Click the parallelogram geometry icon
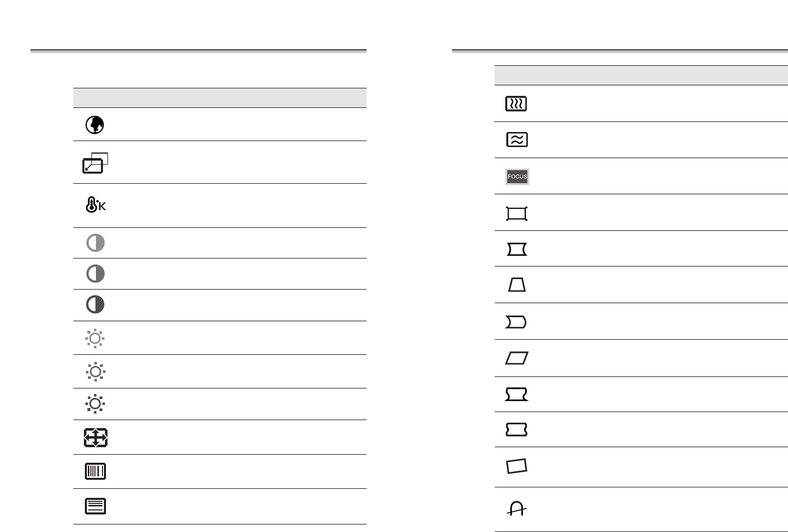Viewport: 788px width, 532px height. [517, 358]
